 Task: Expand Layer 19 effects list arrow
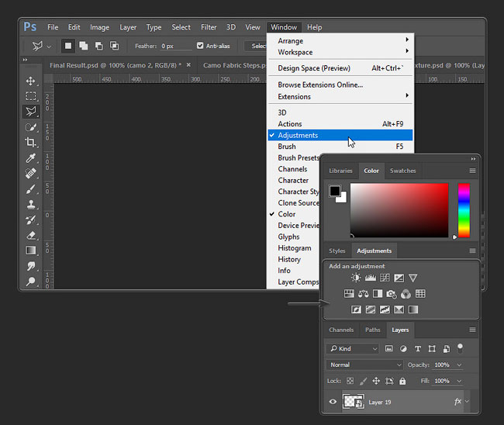click(467, 401)
